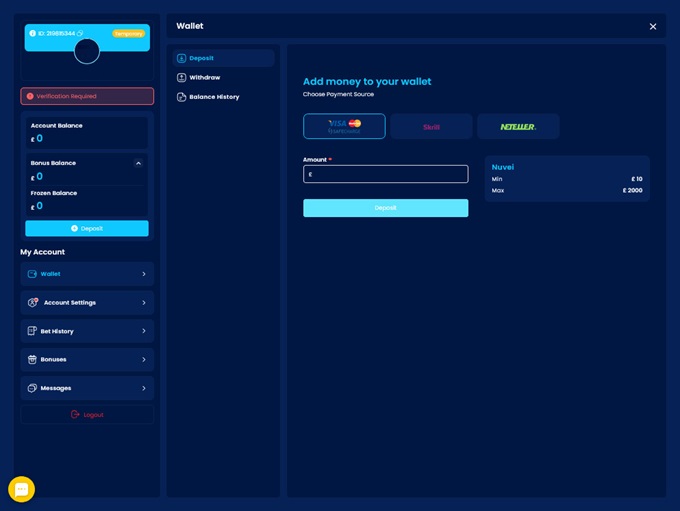The image size is (680, 511).
Task: Select Skrill as payment source
Action: 431,126
